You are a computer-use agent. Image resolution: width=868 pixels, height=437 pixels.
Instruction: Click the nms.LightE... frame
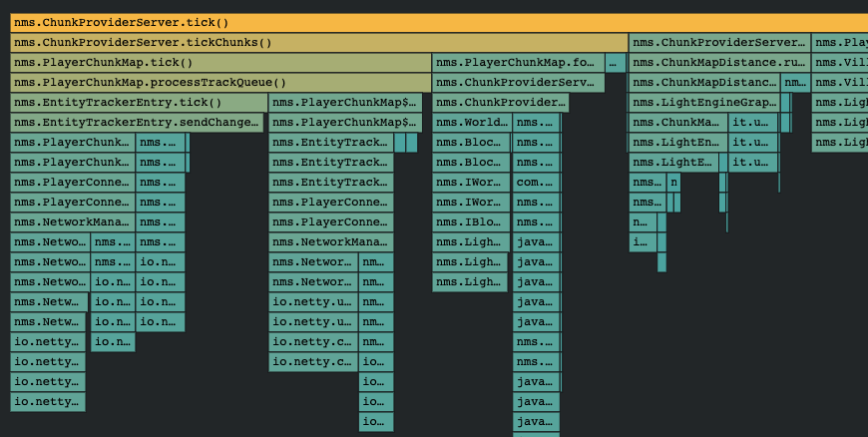coord(672,163)
